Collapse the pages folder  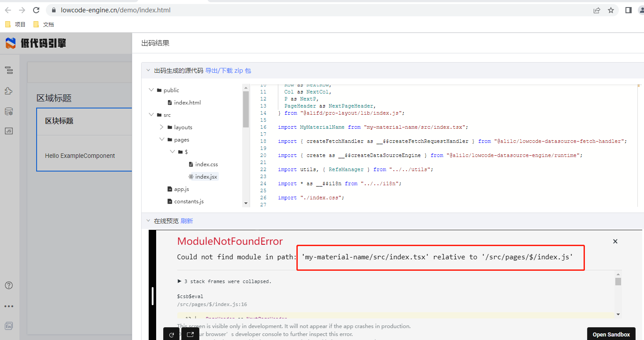(x=162, y=139)
